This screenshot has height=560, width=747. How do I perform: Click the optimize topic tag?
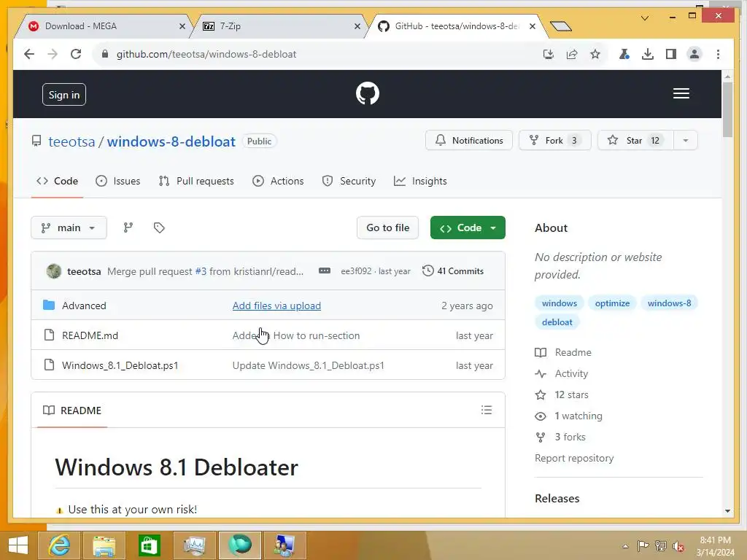(x=612, y=303)
